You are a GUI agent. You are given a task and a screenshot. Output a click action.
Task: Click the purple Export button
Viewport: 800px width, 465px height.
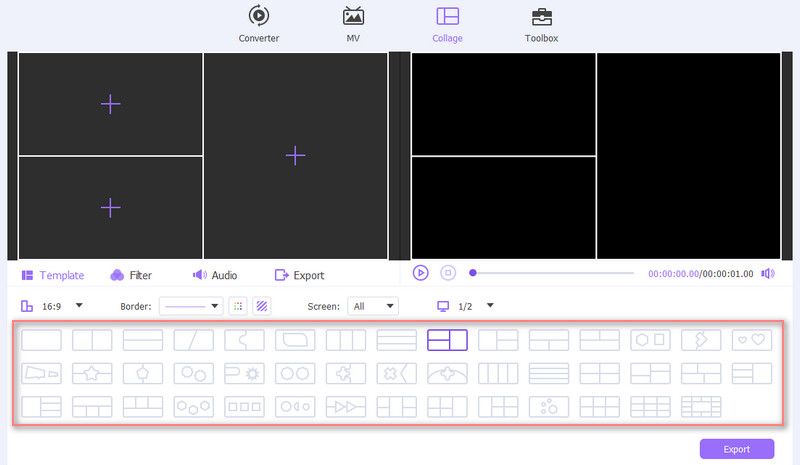click(x=737, y=449)
